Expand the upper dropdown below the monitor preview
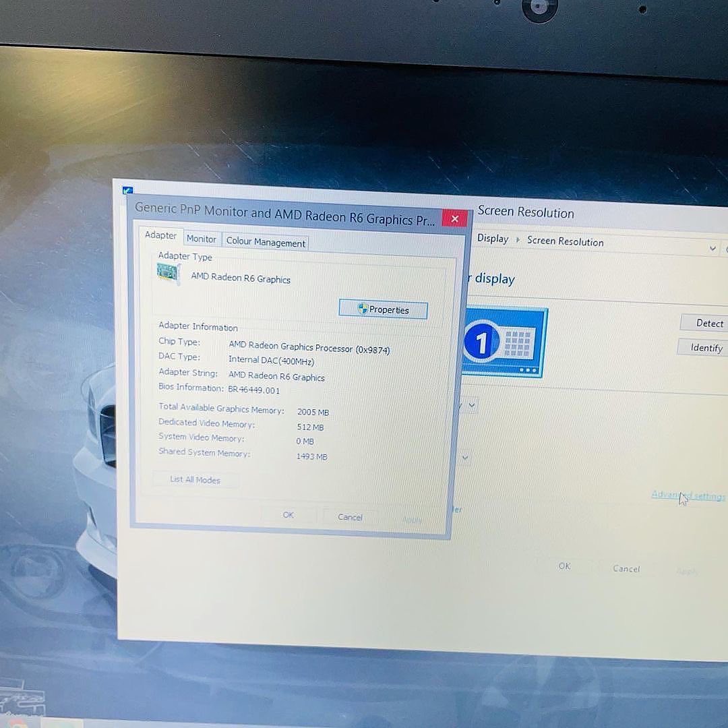This screenshot has width=728, height=728. click(472, 405)
